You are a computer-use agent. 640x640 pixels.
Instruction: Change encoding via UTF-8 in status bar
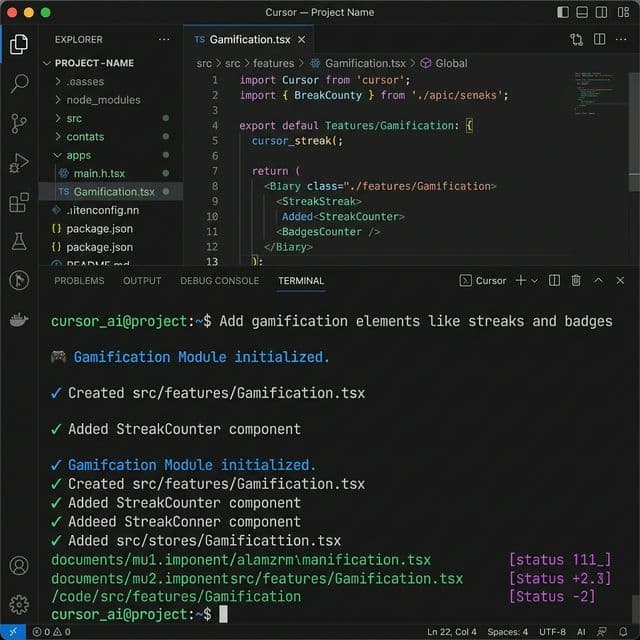coord(552,632)
